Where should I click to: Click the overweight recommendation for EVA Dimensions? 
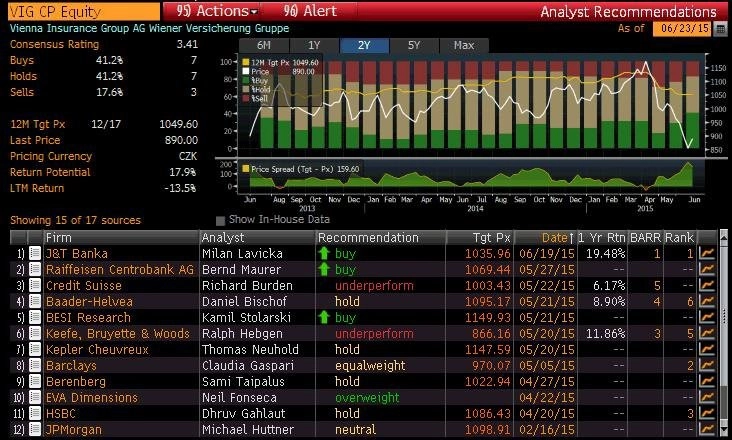click(367, 398)
